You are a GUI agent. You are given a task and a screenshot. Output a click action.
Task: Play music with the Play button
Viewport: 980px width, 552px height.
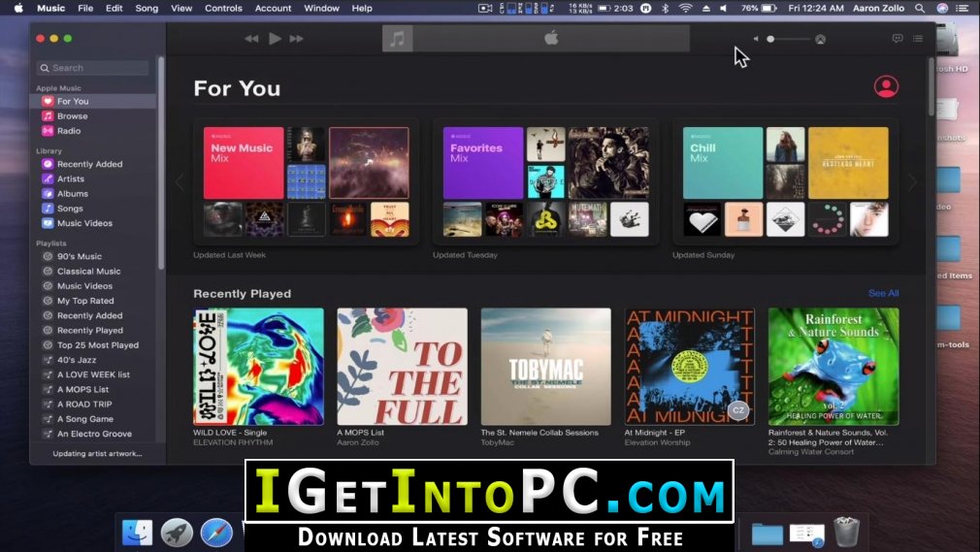(x=275, y=39)
